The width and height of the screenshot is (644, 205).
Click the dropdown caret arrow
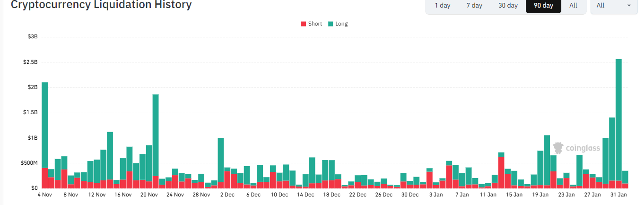pos(629,6)
